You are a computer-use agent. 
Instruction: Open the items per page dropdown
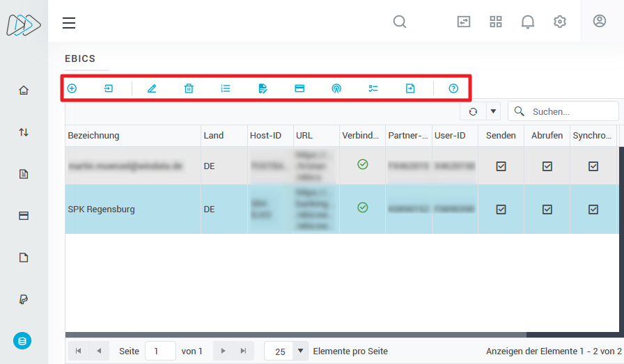(x=300, y=351)
